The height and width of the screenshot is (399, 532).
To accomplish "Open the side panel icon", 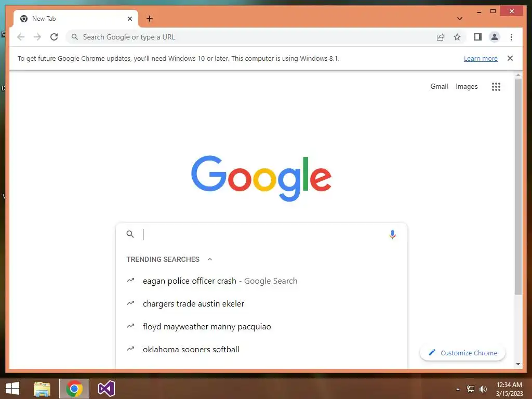I will (478, 37).
